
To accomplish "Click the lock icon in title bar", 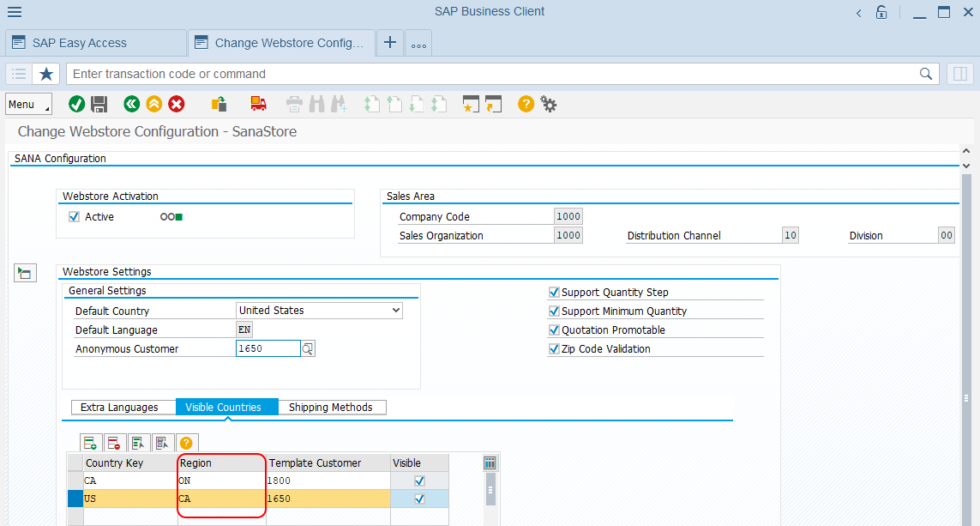I will 881,12.
